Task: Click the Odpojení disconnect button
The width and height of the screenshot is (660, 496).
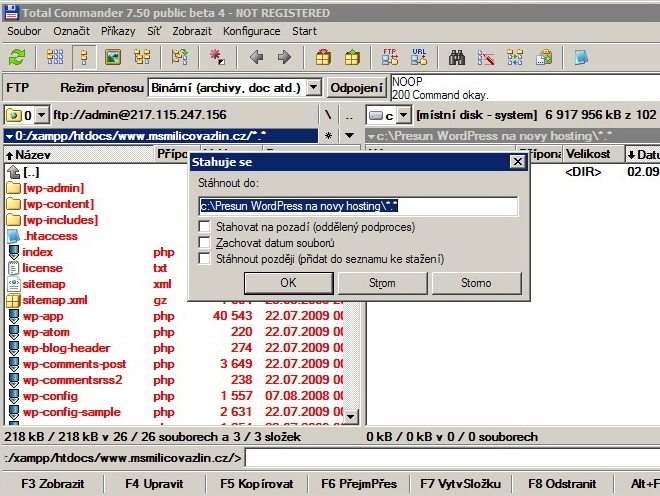Action: (357, 88)
